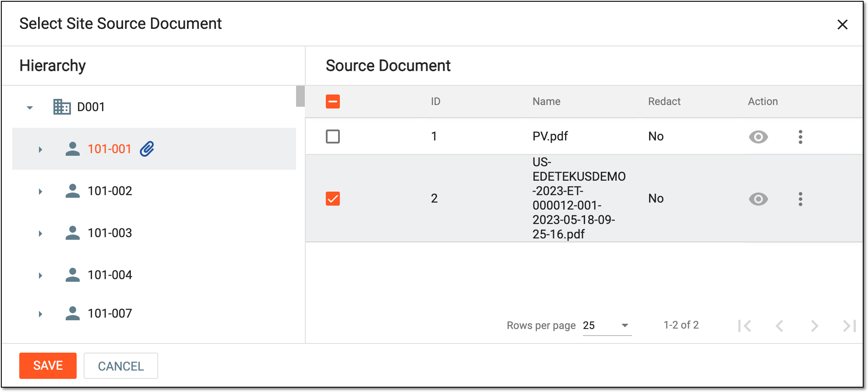Click the Name column header
The height and width of the screenshot is (392, 868).
click(546, 101)
